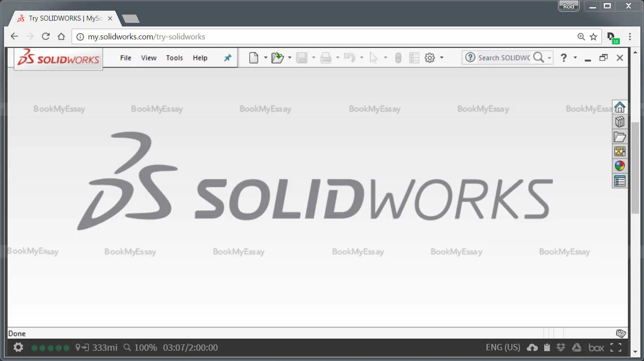The image size is (644, 361).
Task: Open the View Palette task pane icon
Action: pyautogui.click(x=619, y=151)
